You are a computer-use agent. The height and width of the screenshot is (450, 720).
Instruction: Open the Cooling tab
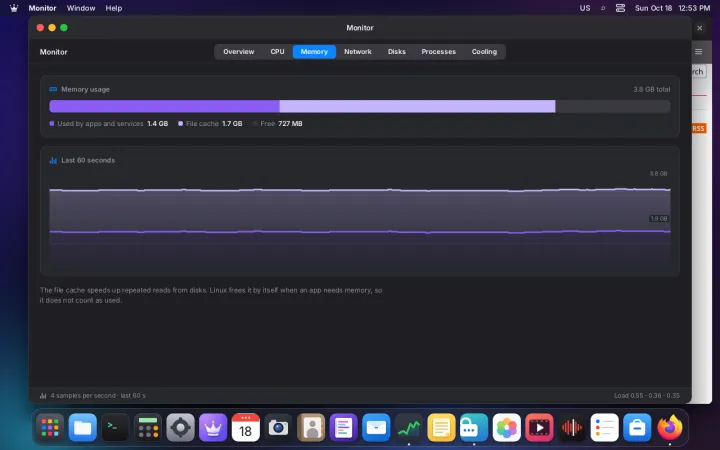point(484,51)
